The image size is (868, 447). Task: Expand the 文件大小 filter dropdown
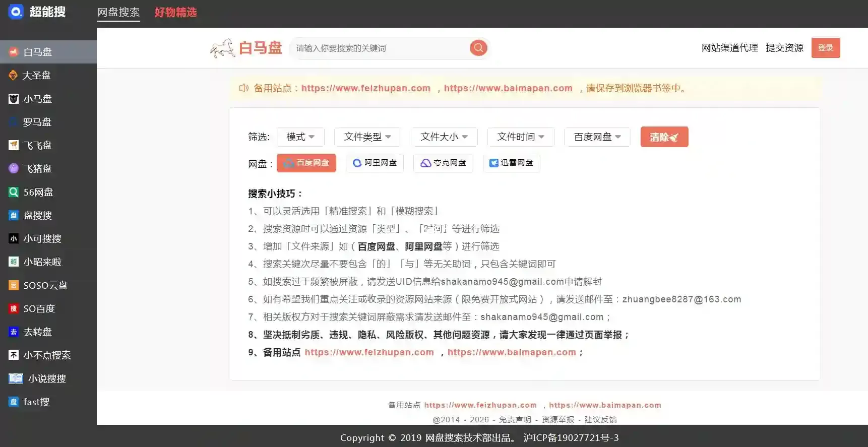pyautogui.click(x=444, y=137)
